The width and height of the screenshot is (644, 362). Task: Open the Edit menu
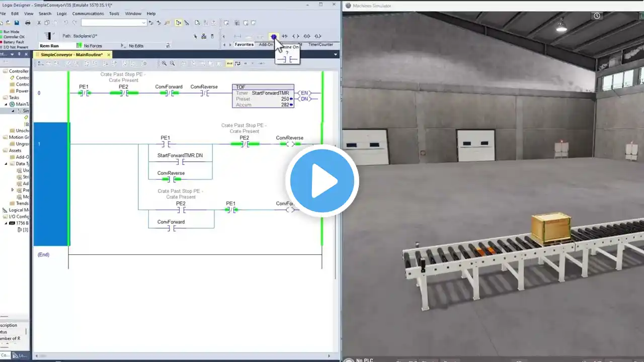15,14
